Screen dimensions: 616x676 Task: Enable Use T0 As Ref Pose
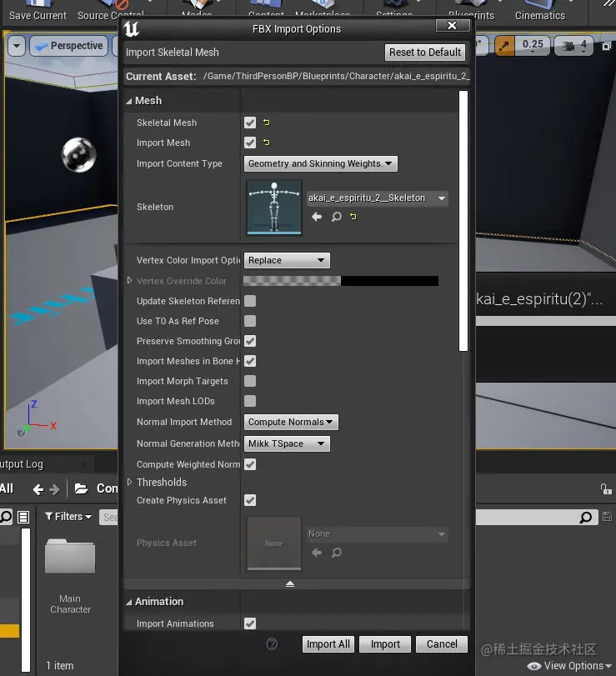250,321
